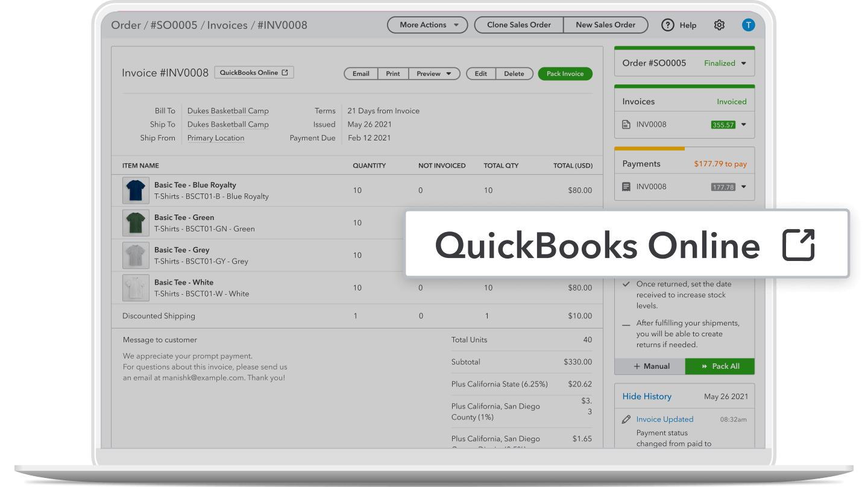Email the invoice

(x=361, y=74)
